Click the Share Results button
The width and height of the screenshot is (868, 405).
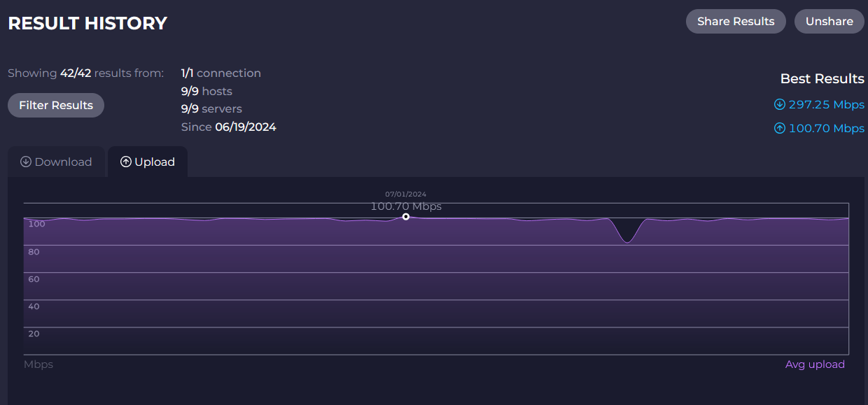[x=736, y=21]
